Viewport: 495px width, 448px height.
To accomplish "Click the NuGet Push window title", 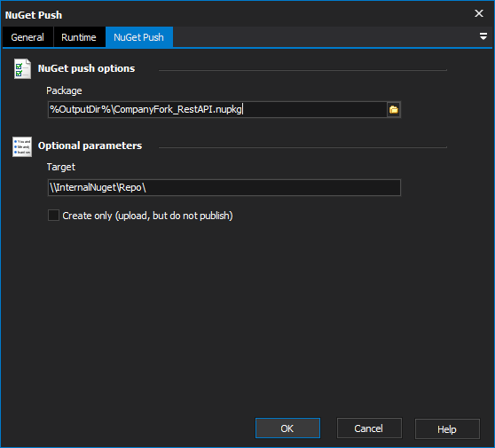I will [34, 15].
